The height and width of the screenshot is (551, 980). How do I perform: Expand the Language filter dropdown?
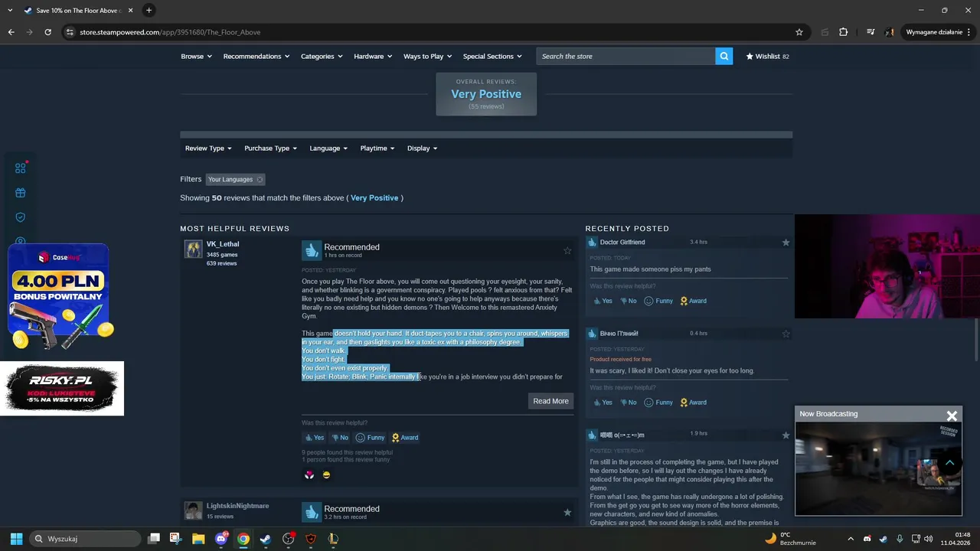click(x=328, y=148)
